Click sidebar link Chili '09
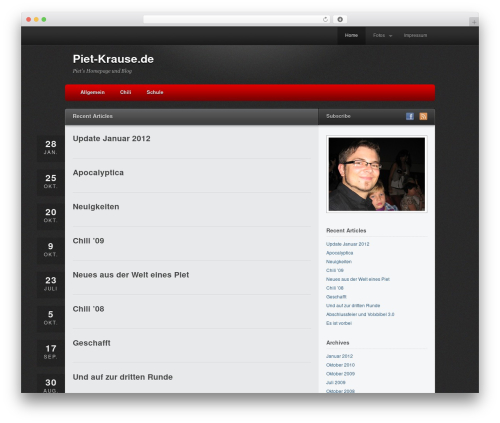This screenshot has width=500, height=423. pos(335,270)
